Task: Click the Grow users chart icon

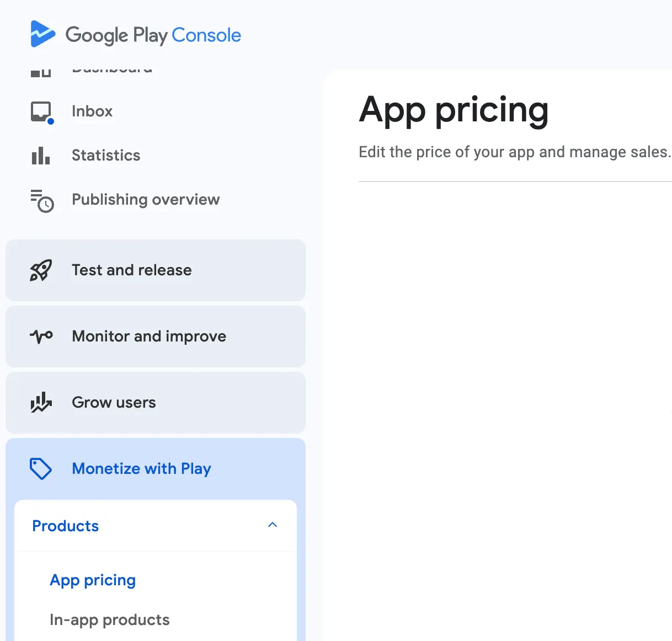Action: [x=41, y=403]
